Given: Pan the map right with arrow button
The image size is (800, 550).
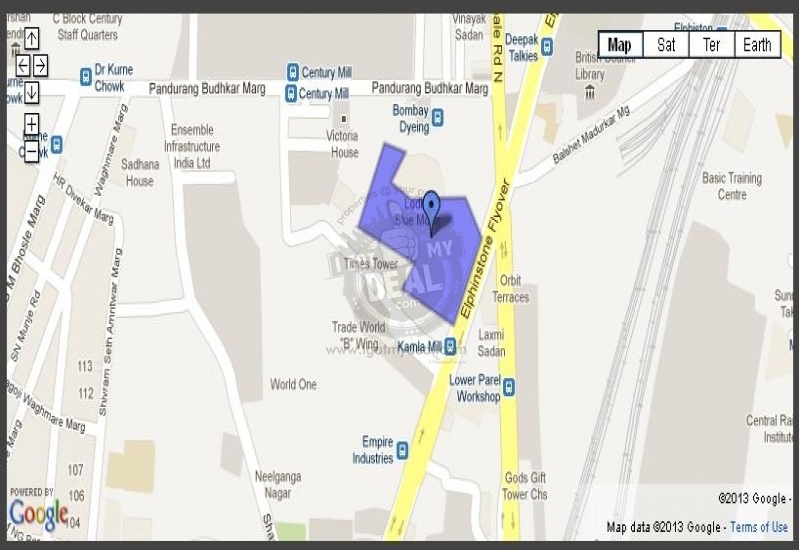Looking at the screenshot, I should point(41,66).
